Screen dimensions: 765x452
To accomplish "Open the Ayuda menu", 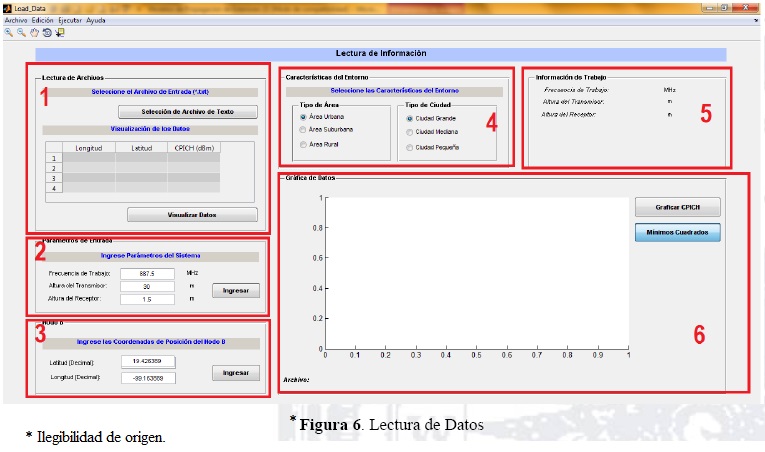I will [96, 20].
